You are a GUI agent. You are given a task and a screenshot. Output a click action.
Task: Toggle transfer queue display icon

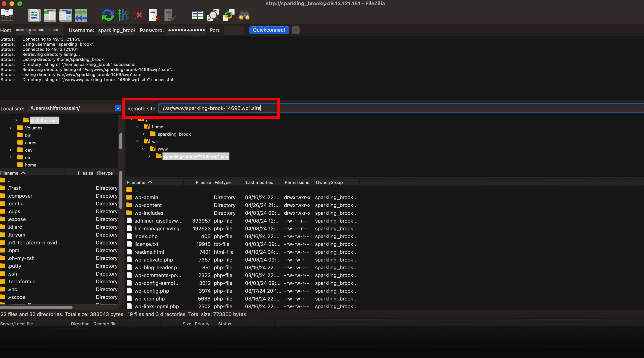(x=81, y=15)
